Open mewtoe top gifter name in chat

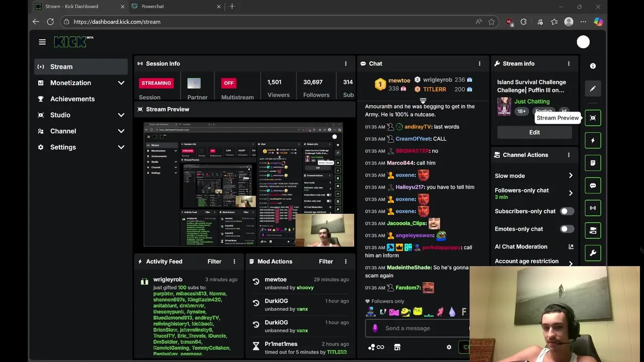point(399,80)
